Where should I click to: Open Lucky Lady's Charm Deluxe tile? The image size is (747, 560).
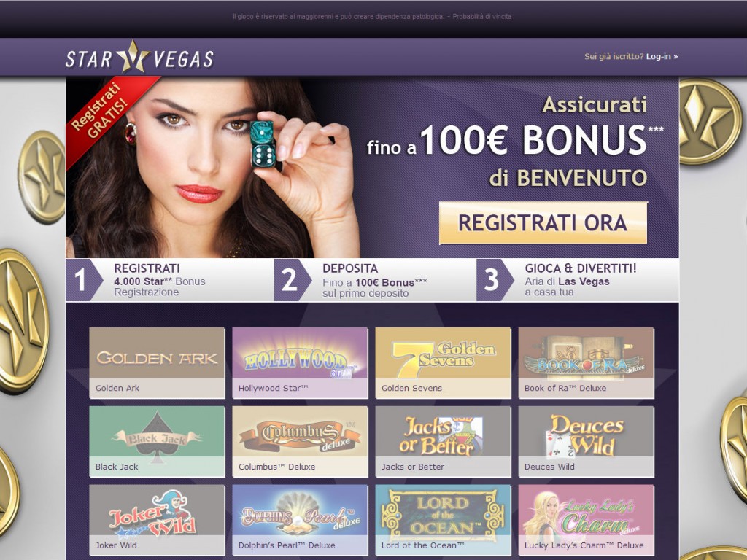[587, 520]
